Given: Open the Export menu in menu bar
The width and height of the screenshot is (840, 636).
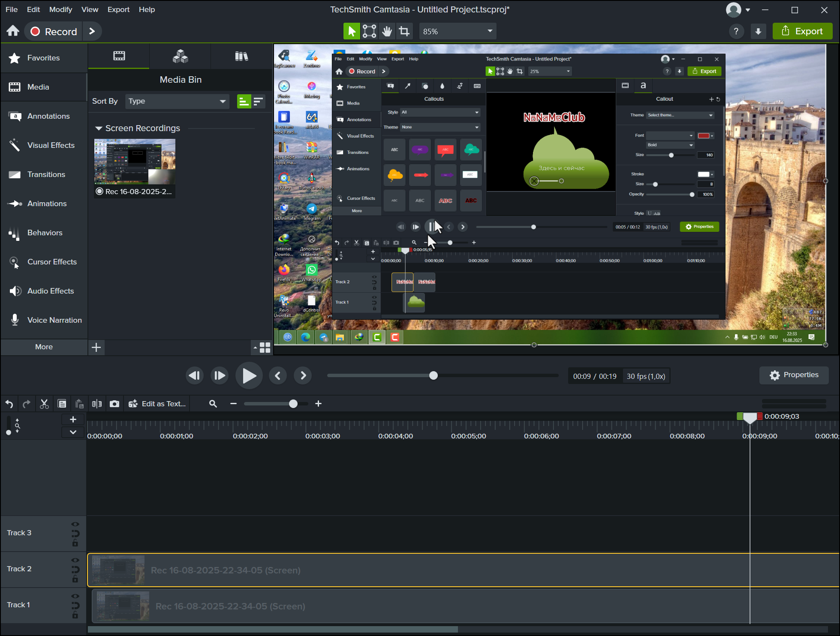Looking at the screenshot, I should [118, 9].
